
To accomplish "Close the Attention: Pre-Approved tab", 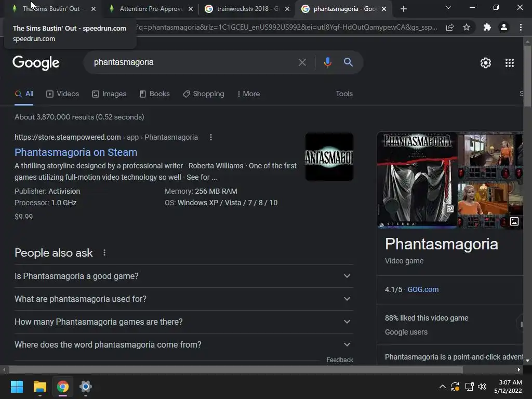I will click(191, 9).
